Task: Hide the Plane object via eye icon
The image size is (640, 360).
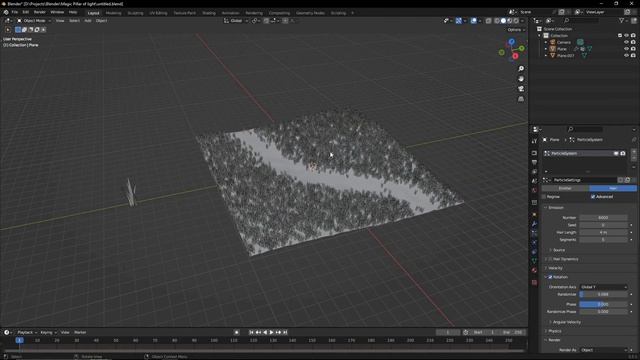Action: point(626,49)
